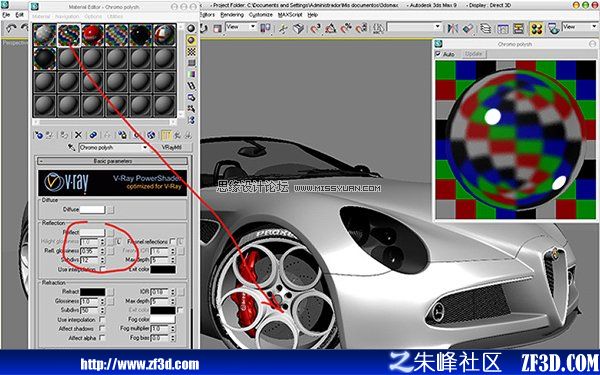The height and width of the screenshot is (375, 600).
Task: Click the Sample Type sphere icon
Action: [x=191, y=28]
